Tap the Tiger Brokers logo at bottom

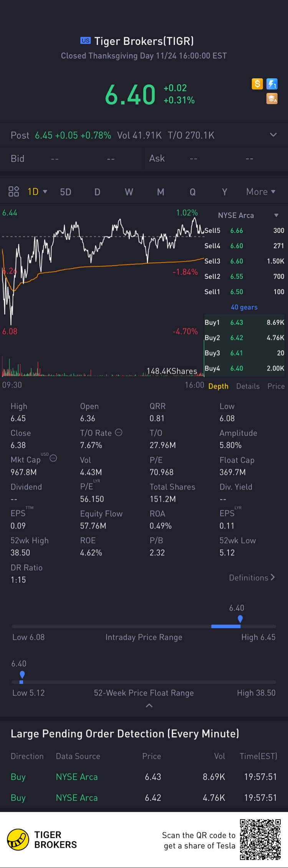pyautogui.click(x=42, y=840)
